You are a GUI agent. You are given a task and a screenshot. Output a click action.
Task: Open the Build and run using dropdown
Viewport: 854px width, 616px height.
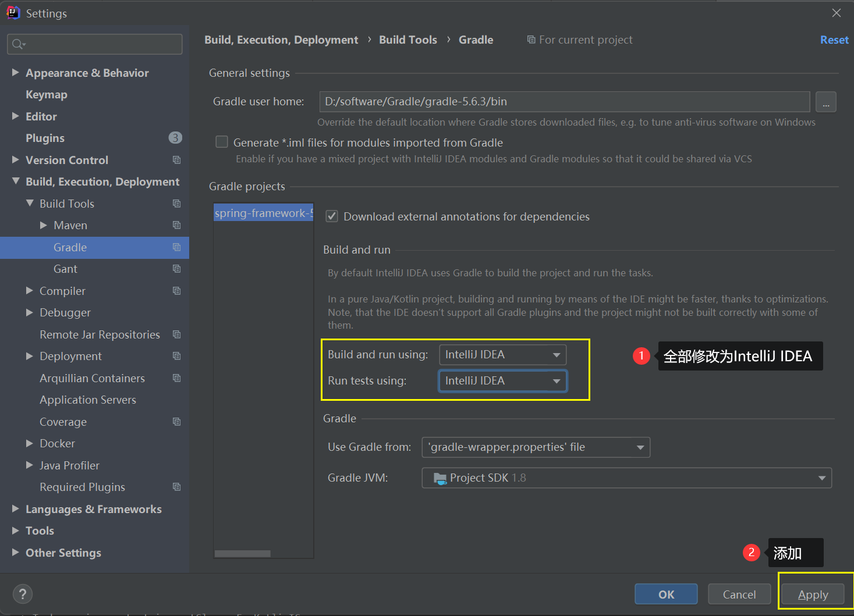point(502,355)
